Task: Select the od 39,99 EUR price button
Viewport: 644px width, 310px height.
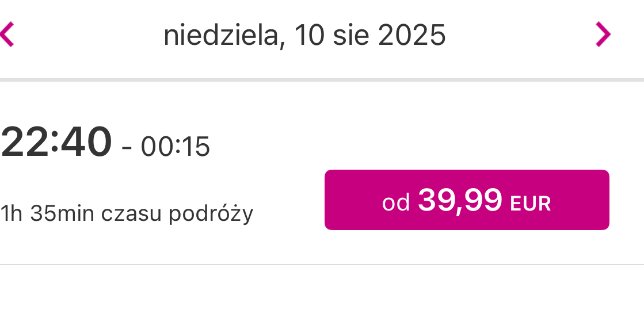Action: [467, 200]
